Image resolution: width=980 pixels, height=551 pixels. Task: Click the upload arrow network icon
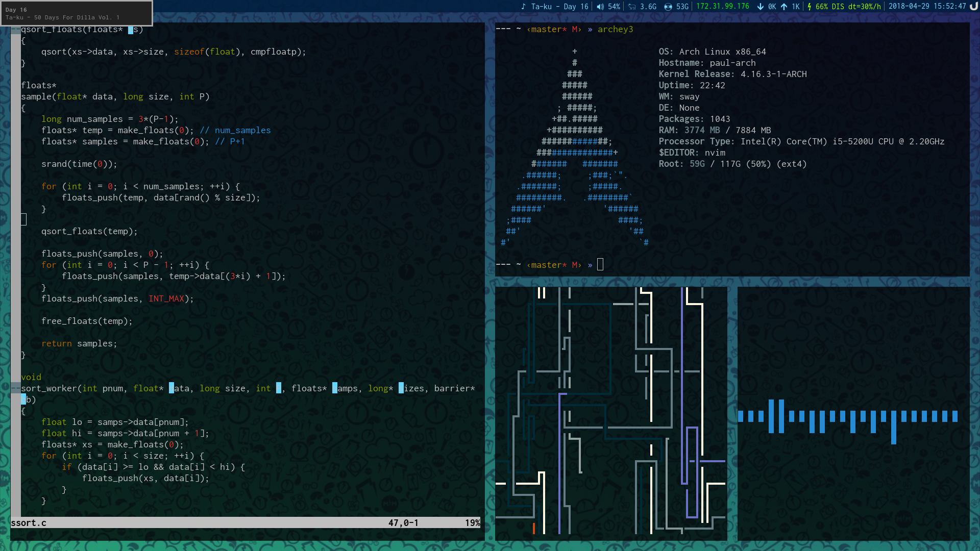pyautogui.click(x=784, y=7)
